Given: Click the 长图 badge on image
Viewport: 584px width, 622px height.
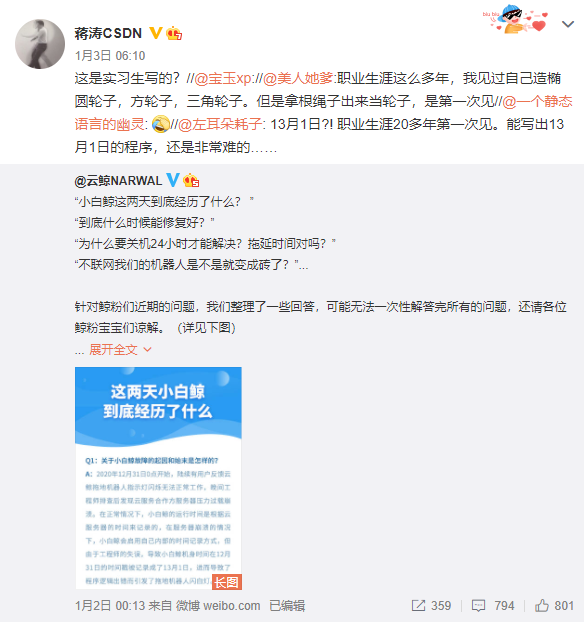Looking at the screenshot, I should pyautogui.click(x=227, y=582).
